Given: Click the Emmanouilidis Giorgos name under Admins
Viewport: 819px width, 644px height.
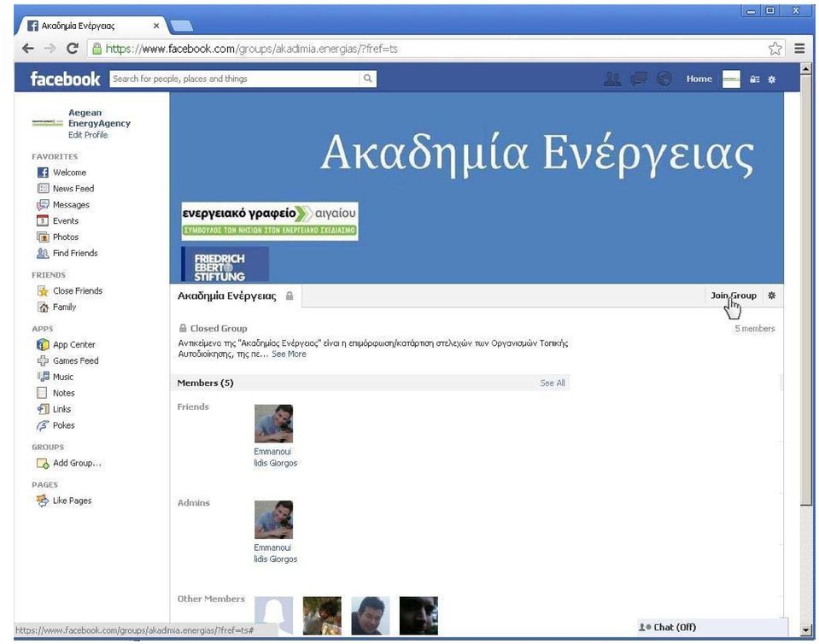Looking at the screenshot, I should pos(275,553).
